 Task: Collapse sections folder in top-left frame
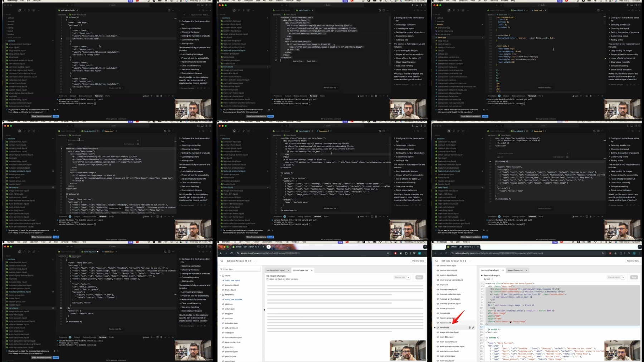[x=11, y=41]
